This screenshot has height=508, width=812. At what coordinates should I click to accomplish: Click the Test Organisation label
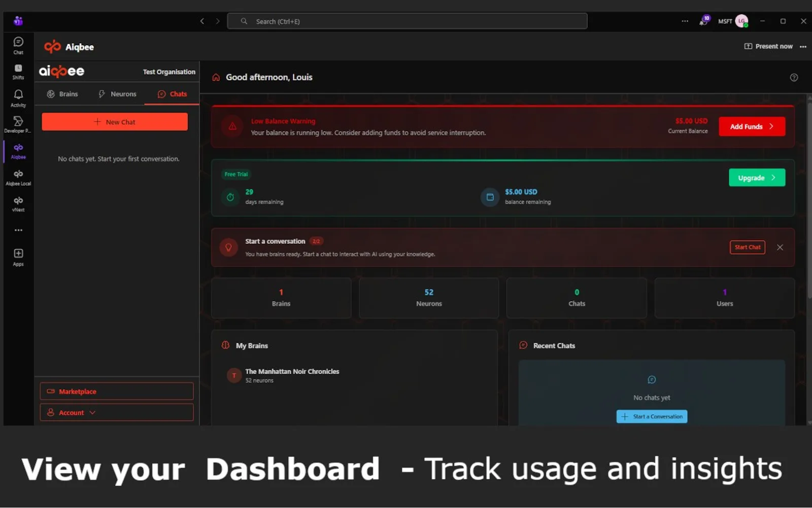tap(169, 72)
